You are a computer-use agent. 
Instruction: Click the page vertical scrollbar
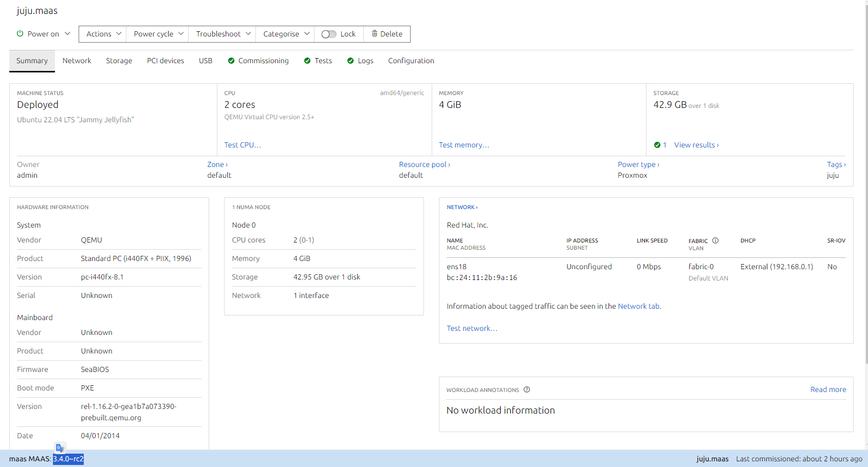pos(866,206)
